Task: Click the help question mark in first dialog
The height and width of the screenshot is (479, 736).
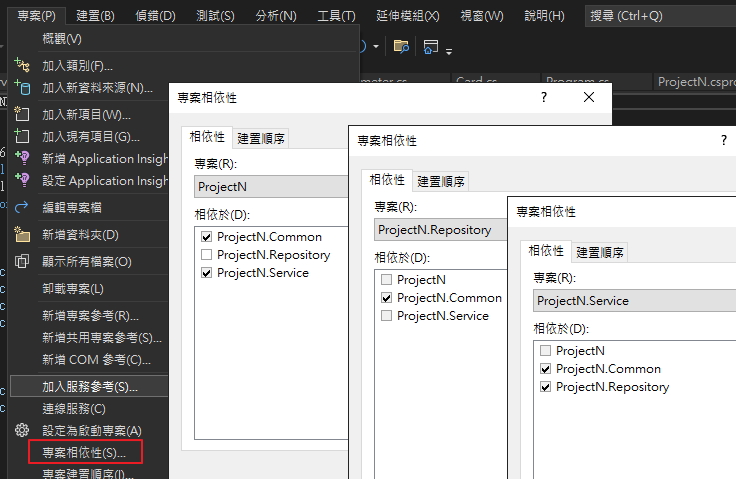Action: (544, 97)
